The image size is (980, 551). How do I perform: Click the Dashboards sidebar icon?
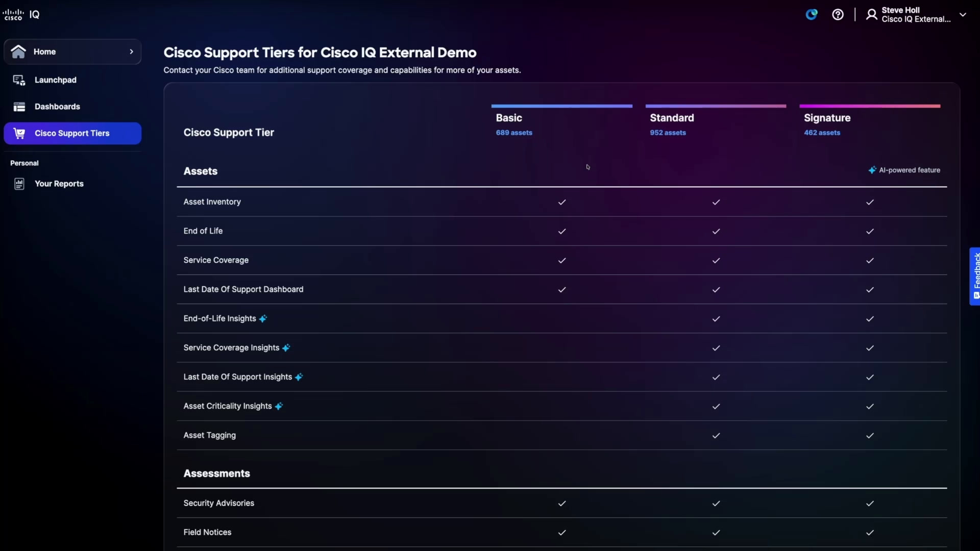point(19,107)
